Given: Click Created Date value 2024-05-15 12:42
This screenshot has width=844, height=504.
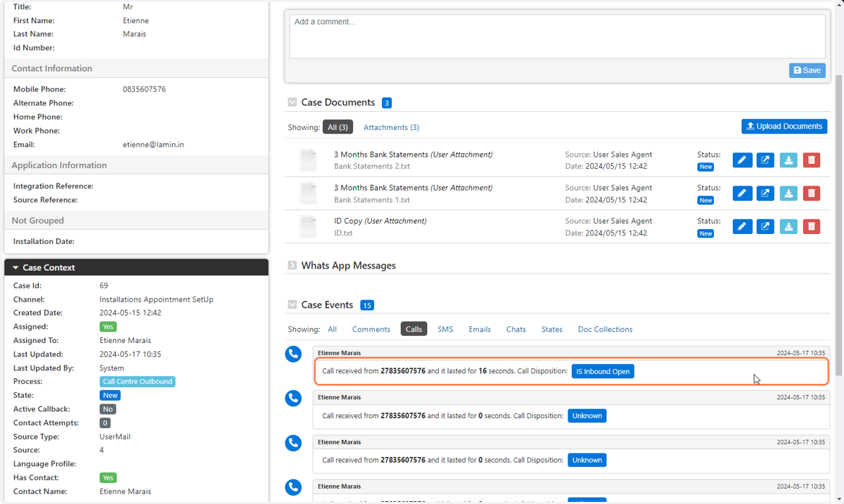Looking at the screenshot, I should (x=131, y=313).
